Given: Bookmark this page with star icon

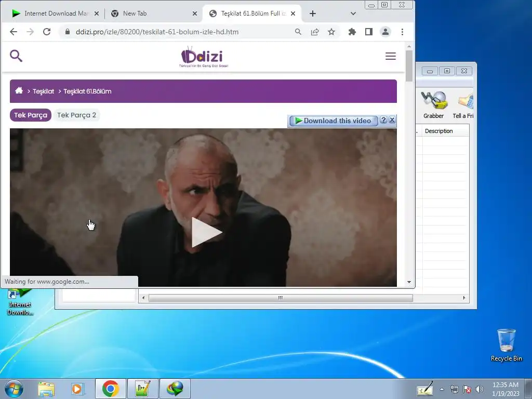Looking at the screenshot, I should pos(331,32).
